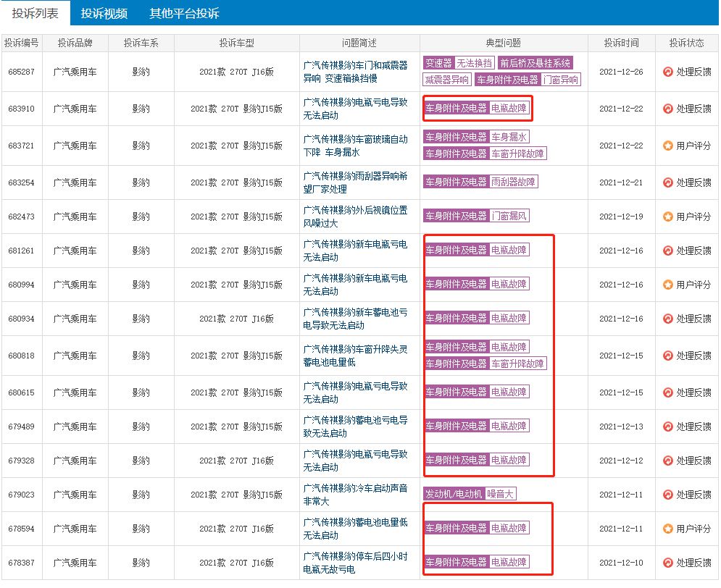The width and height of the screenshot is (721, 588).
Task: Click the 前后桥及悬挂系统 tag
Action: pos(535,63)
